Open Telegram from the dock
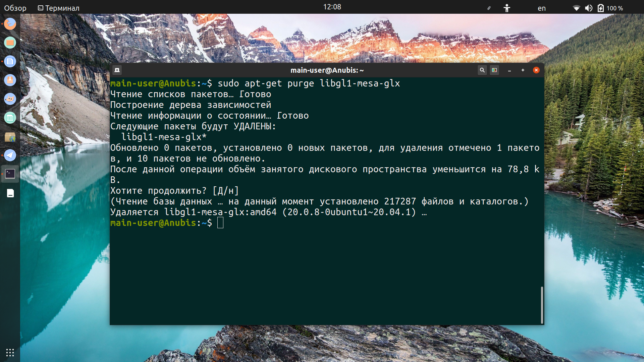The width and height of the screenshot is (644, 362). [x=10, y=155]
